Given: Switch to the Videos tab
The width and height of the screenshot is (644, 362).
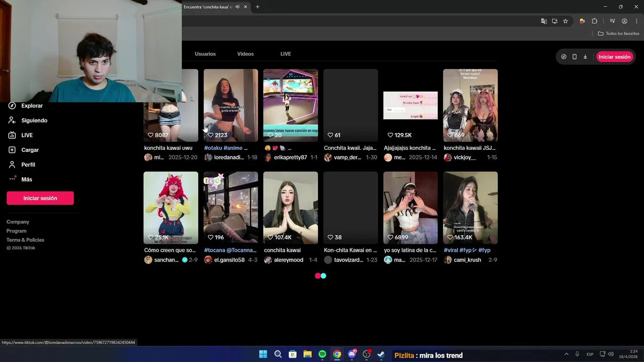Looking at the screenshot, I should [x=246, y=54].
